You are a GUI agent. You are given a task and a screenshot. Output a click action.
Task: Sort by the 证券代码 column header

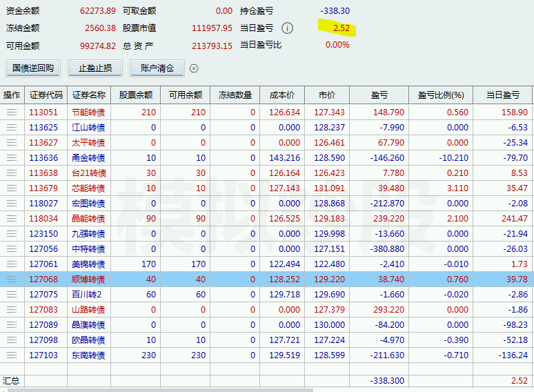(x=46, y=95)
